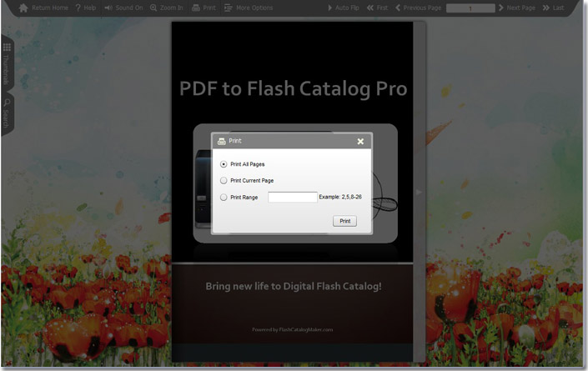Click the 'Powered by FlashCatalogMaker.com' text

(293, 330)
